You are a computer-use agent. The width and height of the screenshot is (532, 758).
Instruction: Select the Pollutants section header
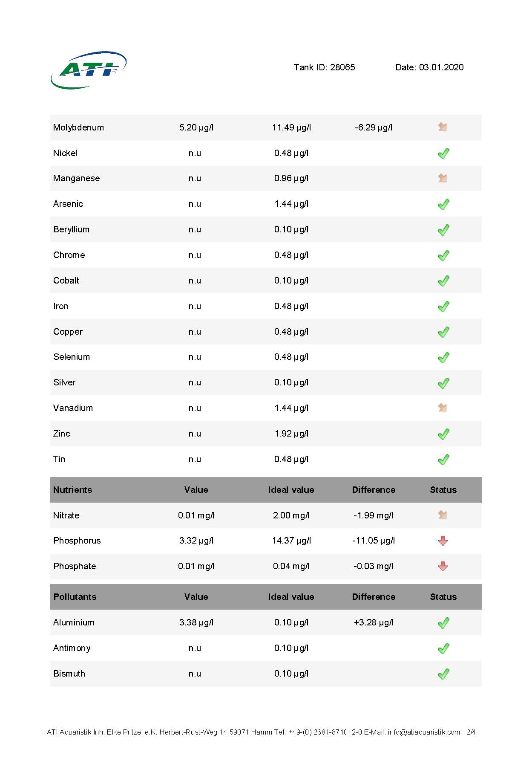point(266,597)
